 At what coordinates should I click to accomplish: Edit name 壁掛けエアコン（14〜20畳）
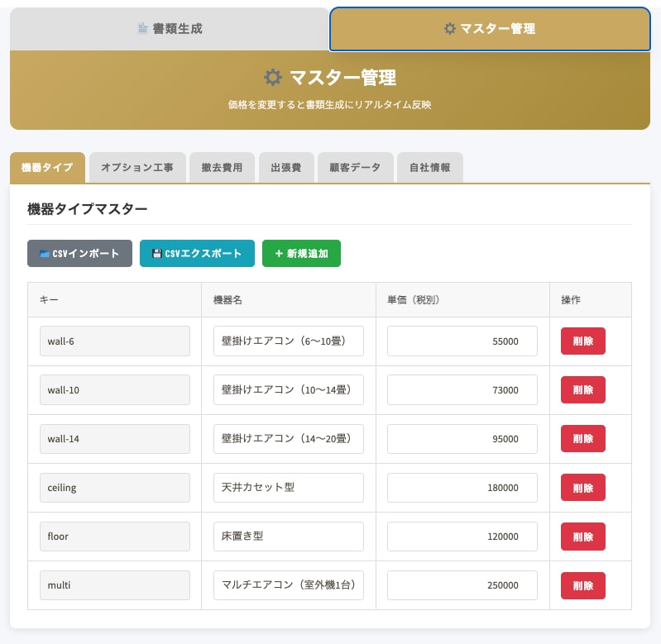tap(289, 439)
